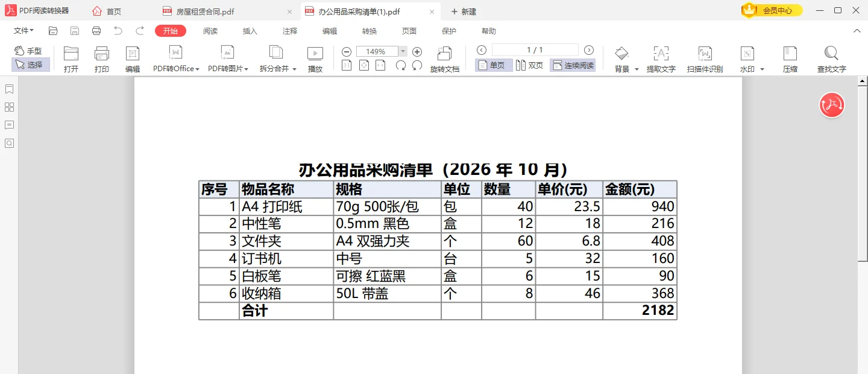Click 提取文字 extract text tool
This screenshot has width=868, height=374.
tap(661, 59)
